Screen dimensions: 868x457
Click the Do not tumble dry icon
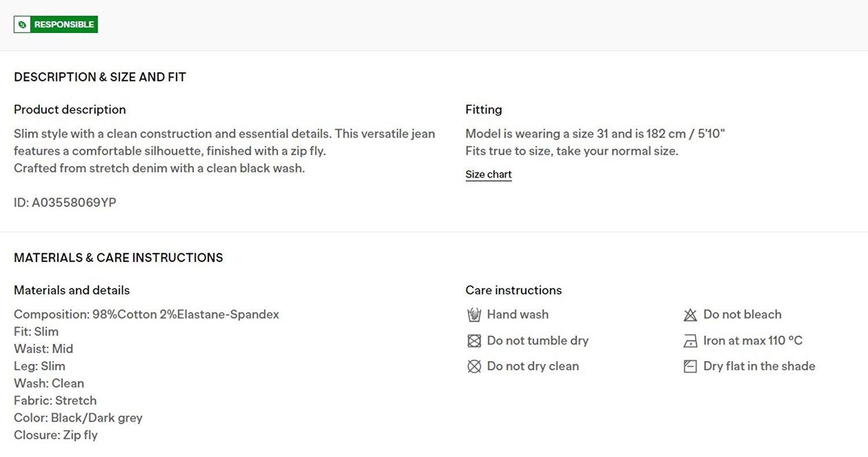(474, 341)
